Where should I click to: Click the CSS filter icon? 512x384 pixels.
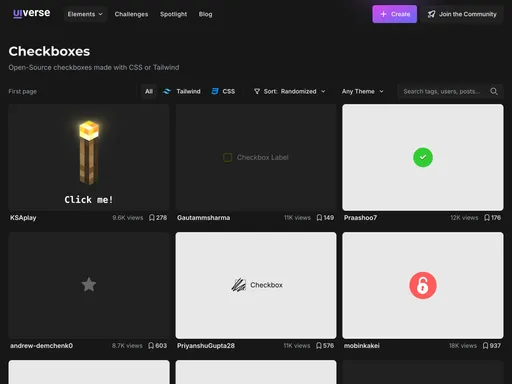coord(215,91)
